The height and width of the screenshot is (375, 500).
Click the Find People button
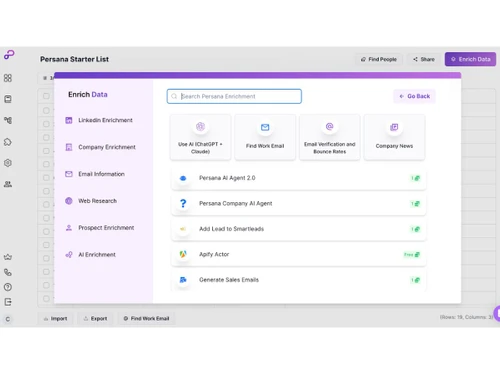coord(378,59)
